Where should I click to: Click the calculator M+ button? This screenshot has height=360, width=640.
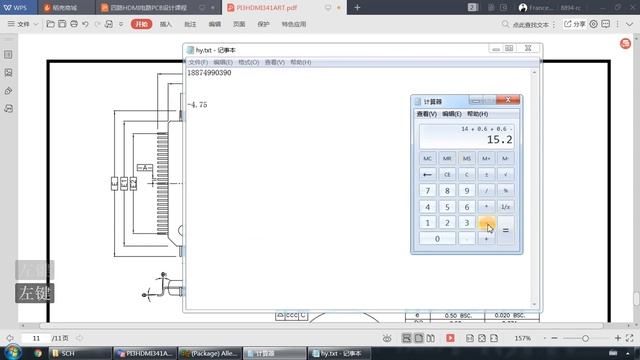tap(486, 158)
